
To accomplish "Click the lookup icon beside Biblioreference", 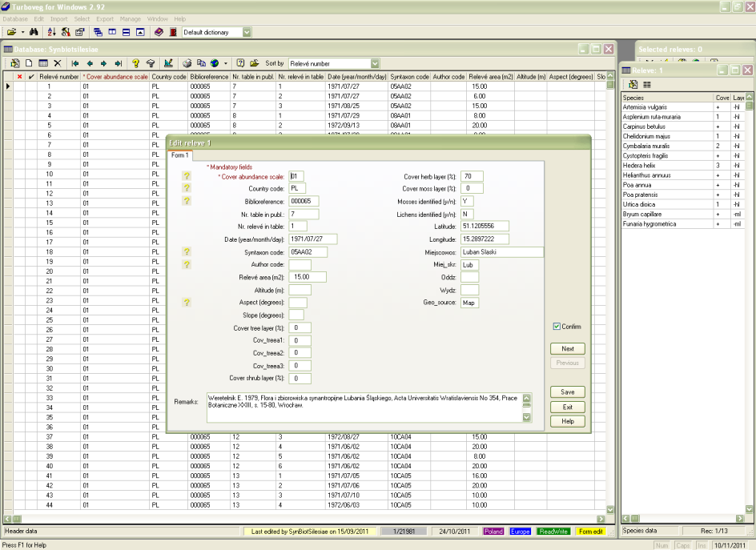I will (x=187, y=201).
